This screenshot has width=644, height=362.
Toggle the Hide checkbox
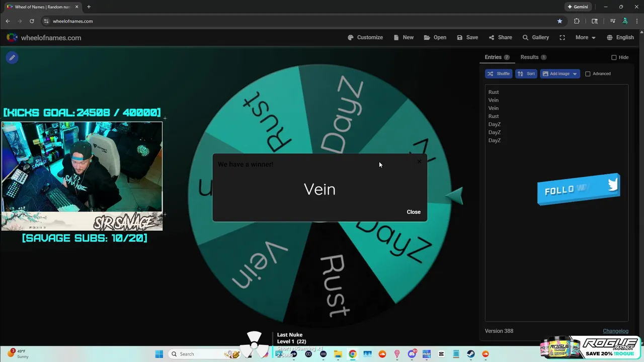coord(614,57)
